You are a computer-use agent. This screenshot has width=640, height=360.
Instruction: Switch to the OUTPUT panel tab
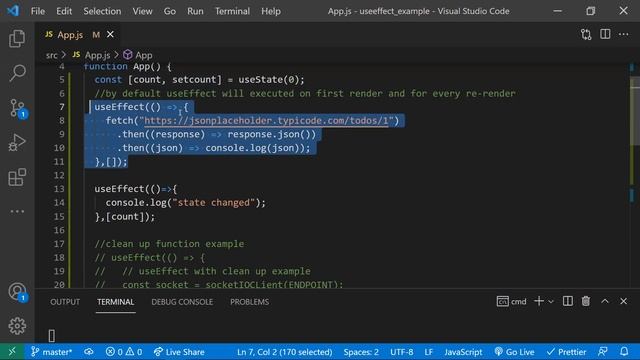[65, 302]
